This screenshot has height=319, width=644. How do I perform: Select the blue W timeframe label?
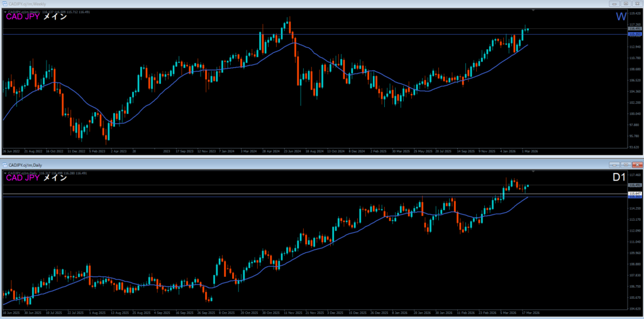[619, 17]
